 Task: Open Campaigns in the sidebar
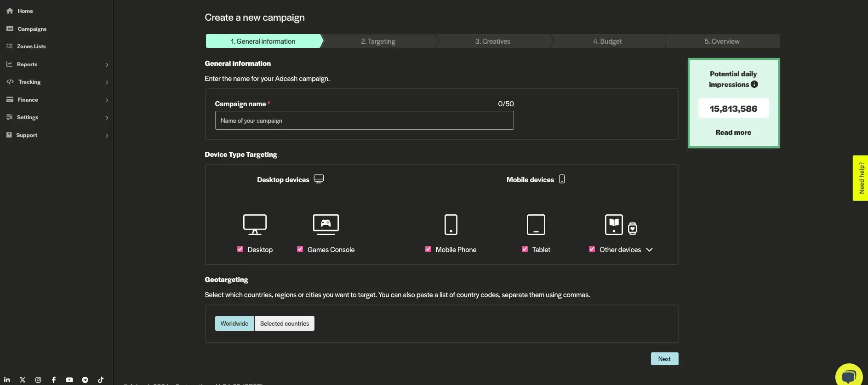click(32, 29)
